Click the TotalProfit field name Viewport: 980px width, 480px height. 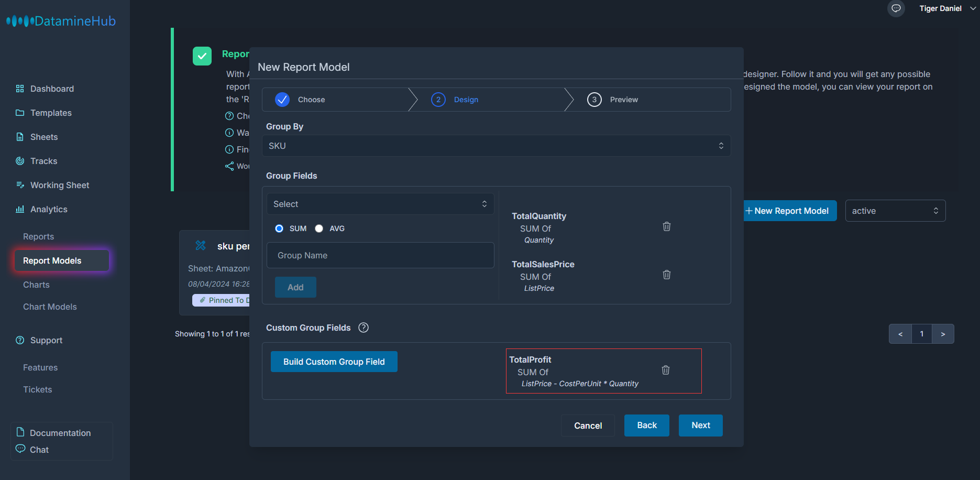pos(530,359)
